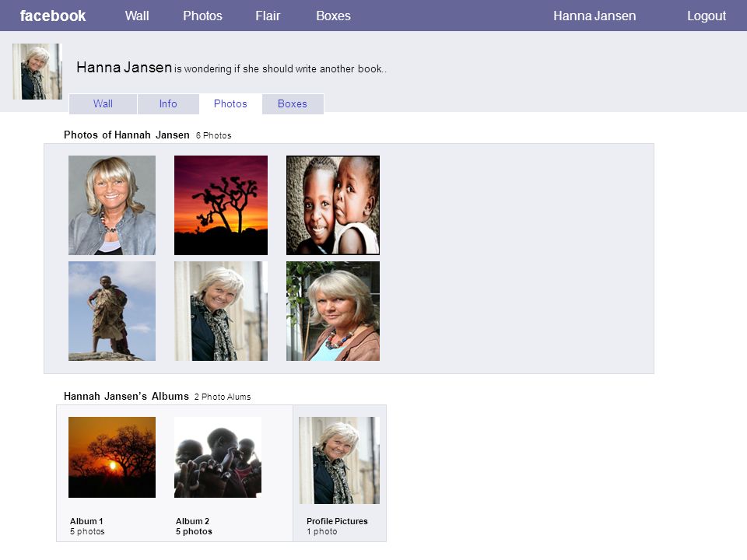Viewport: 747px width, 560px height.
Task: Open Wall in the top navigation bar
Action: point(137,16)
